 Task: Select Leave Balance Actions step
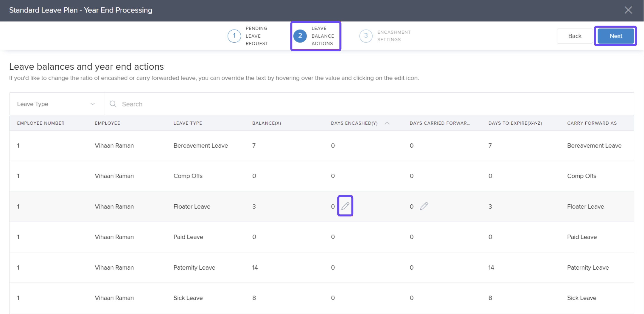point(322,36)
